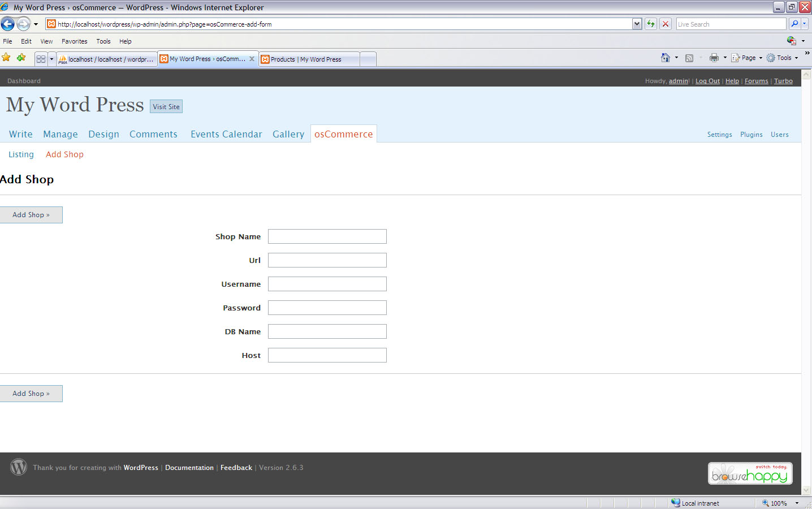Click the Forums link
The height and width of the screenshot is (509, 812).
tap(756, 81)
